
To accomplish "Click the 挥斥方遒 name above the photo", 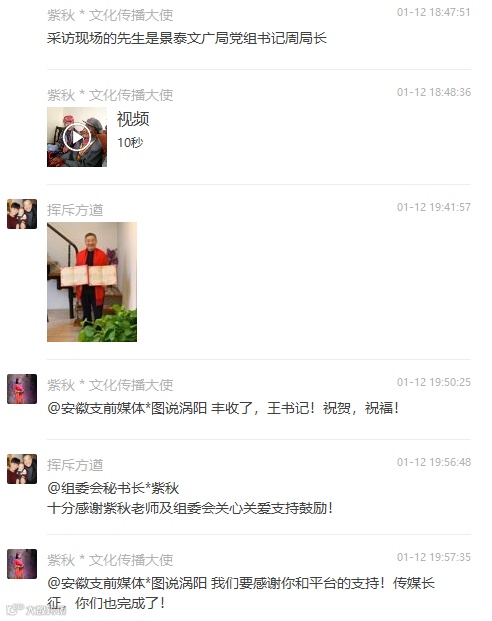I will click(75, 210).
